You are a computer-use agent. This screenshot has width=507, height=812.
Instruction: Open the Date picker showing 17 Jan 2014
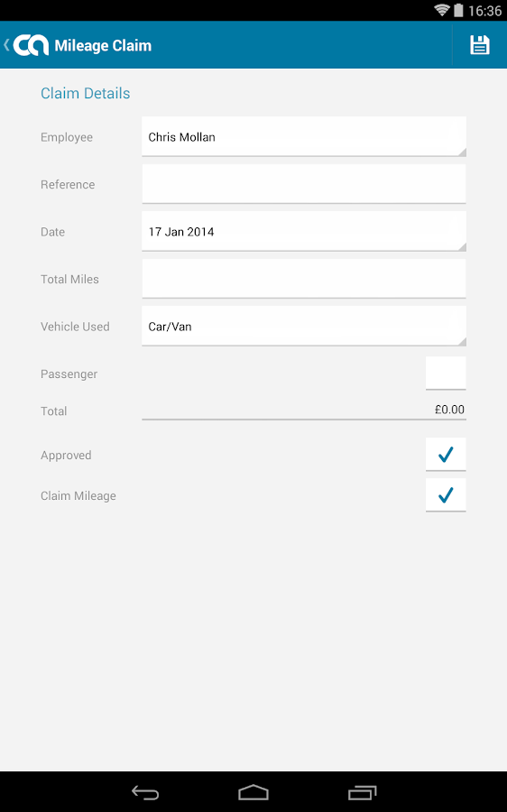304,232
